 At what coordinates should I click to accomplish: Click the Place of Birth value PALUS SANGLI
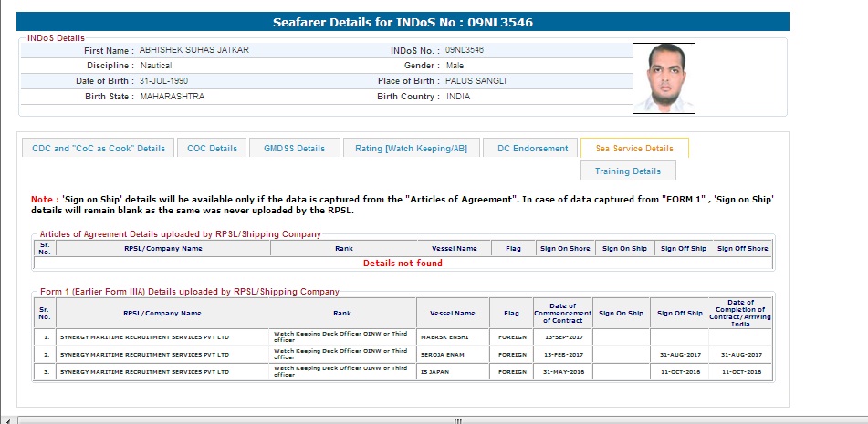coord(476,81)
